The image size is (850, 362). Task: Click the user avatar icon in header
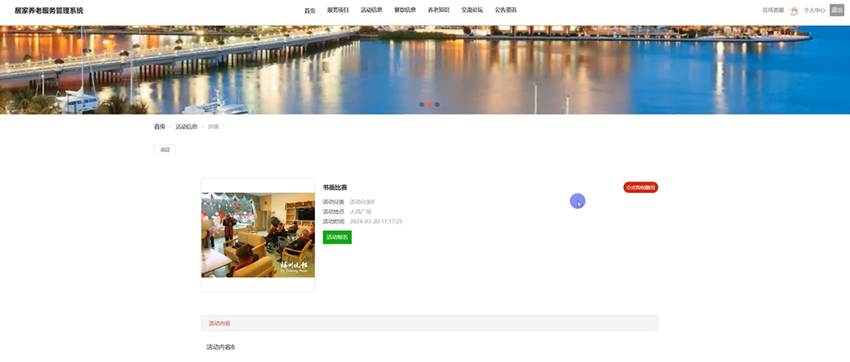(794, 11)
